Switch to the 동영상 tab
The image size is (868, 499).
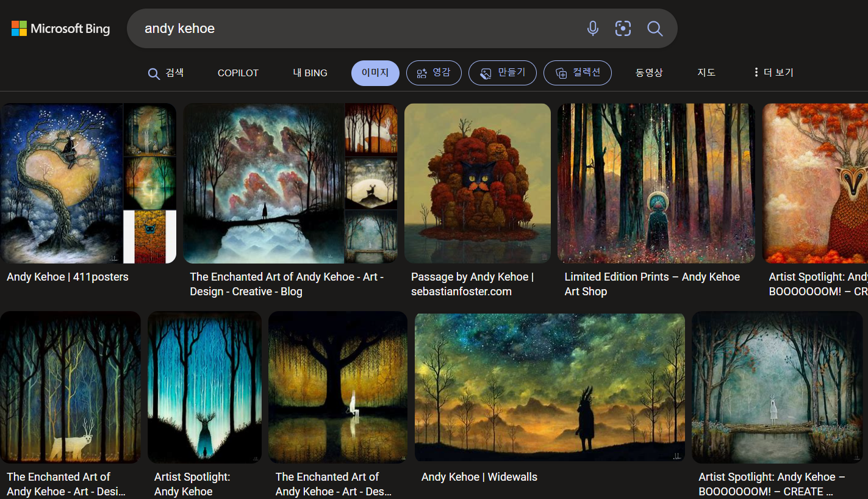coord(649,73)
